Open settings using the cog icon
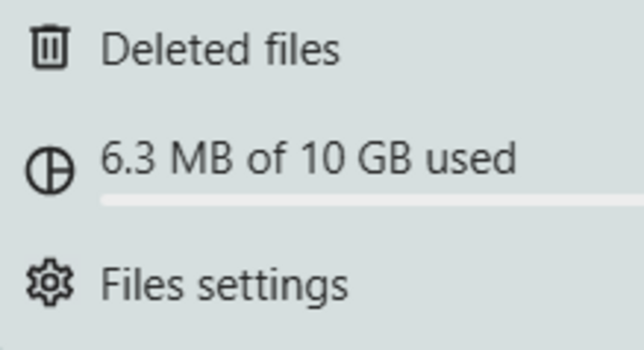The image size is (644, 350). point(50,283)
